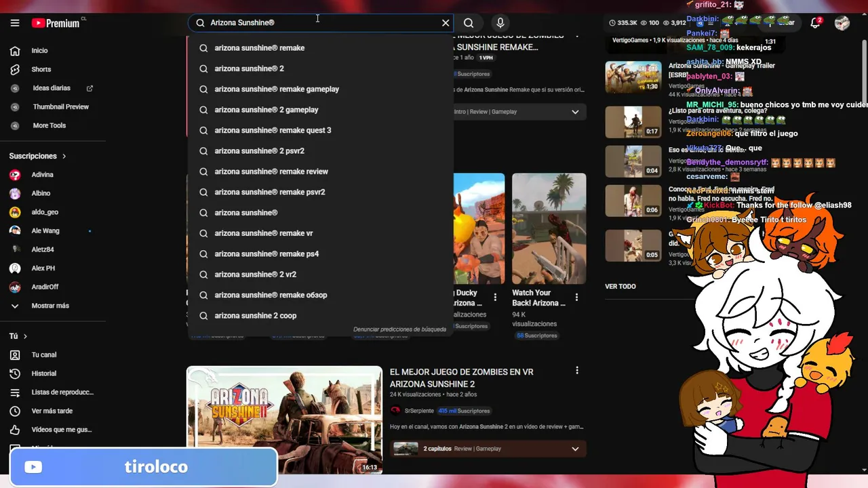This screenshot has height=488, width=868.
Task: Select suggestion "arizona sunshine® 2 vr2"
Action: (320, 274)
